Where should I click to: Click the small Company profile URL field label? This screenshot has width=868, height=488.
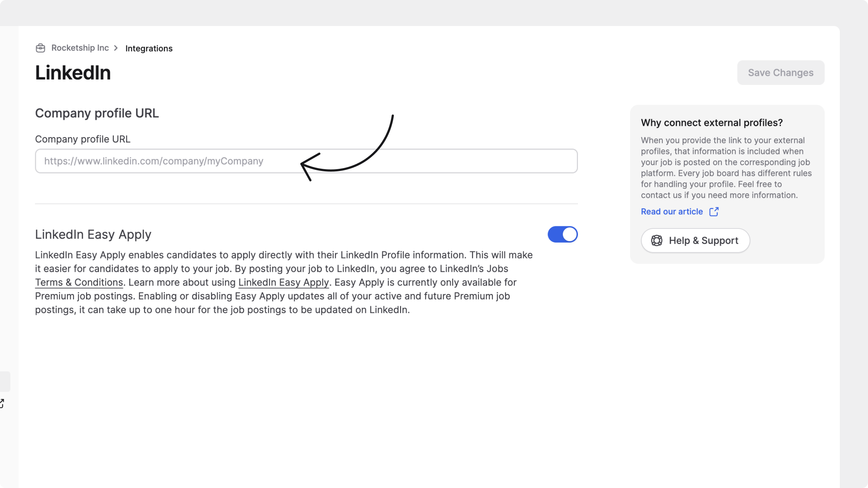82,140
